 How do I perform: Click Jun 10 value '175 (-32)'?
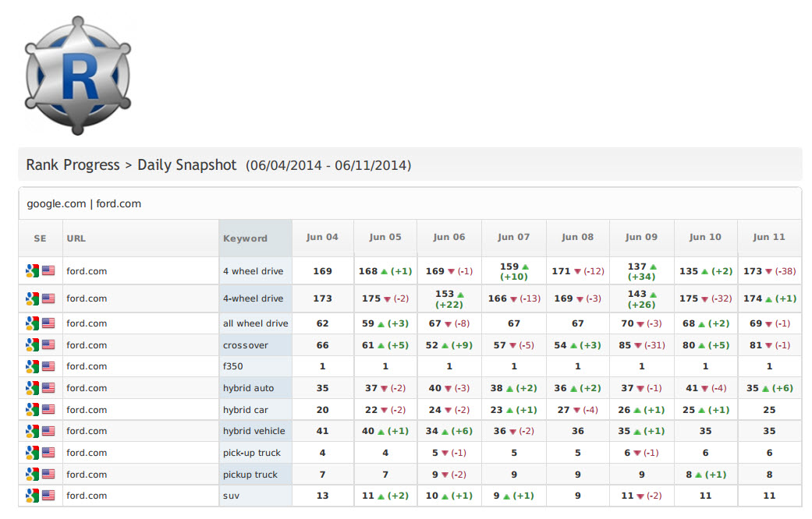[705, 298]
